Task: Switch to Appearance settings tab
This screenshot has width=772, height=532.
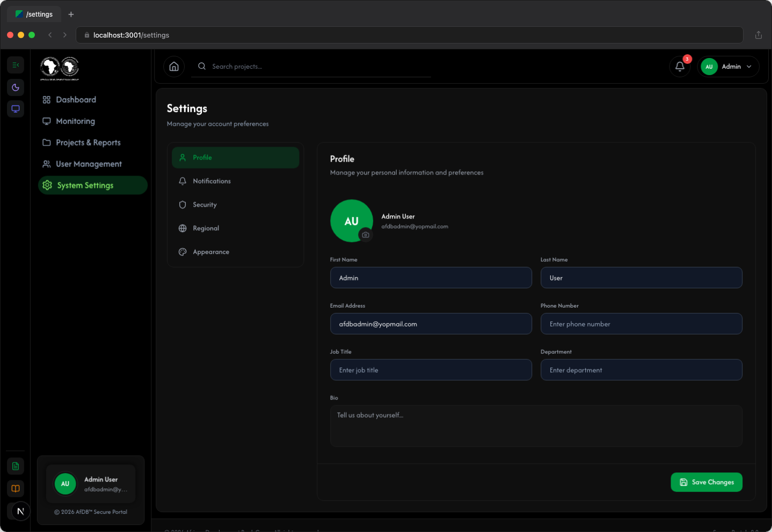Action: (x=235, y=252)
